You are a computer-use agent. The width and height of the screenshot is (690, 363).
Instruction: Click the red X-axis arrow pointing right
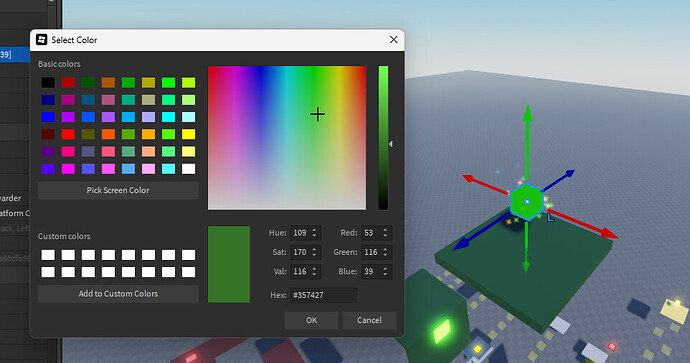pos(609,233)
